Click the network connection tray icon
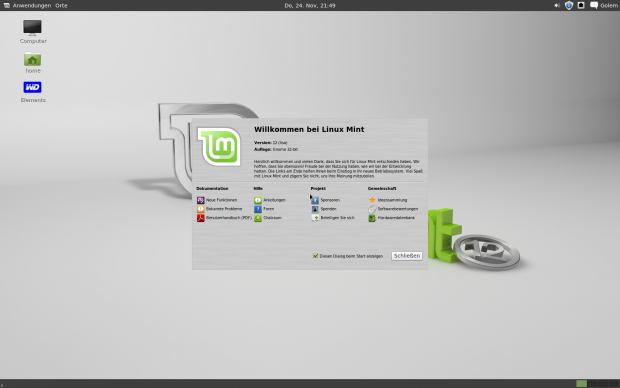Viewport: 620px width, 388px height. pos(581,6)
